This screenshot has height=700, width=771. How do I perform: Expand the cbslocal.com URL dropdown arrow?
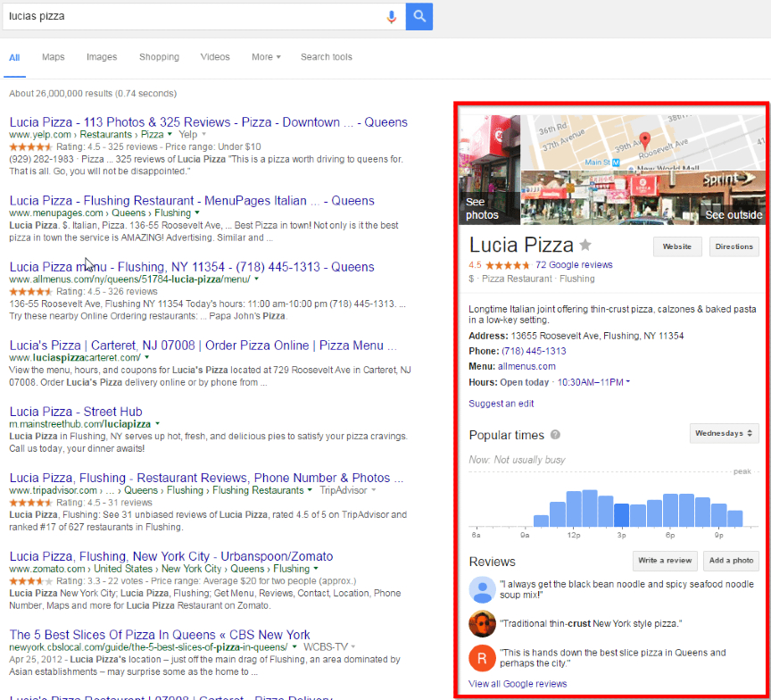(x=294, y=646)
